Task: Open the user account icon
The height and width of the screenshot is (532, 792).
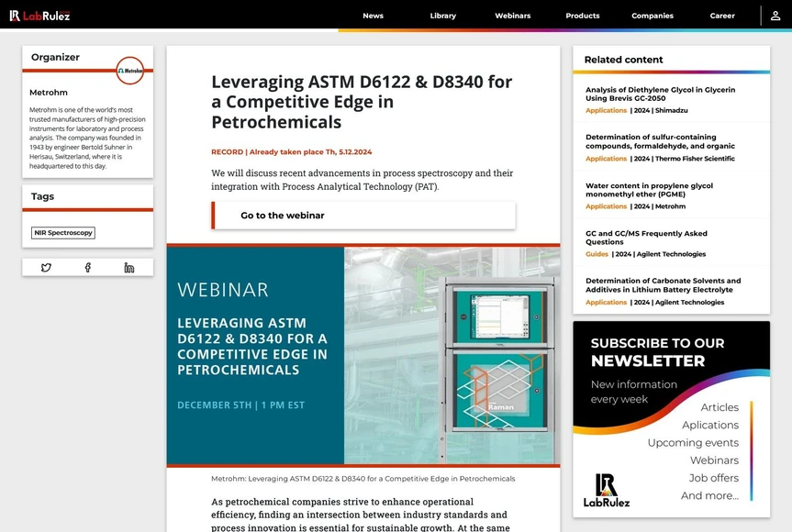Action: click(x=775, y=16)
